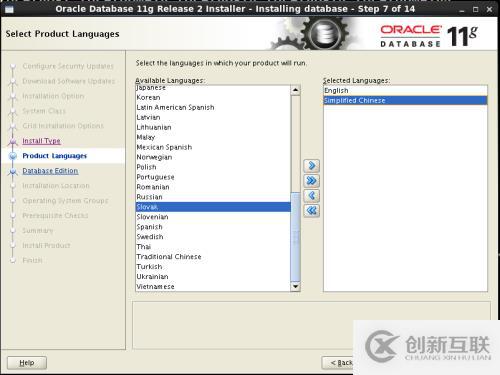Click the window menu icon in the title bar

click(x=9, y=9)
